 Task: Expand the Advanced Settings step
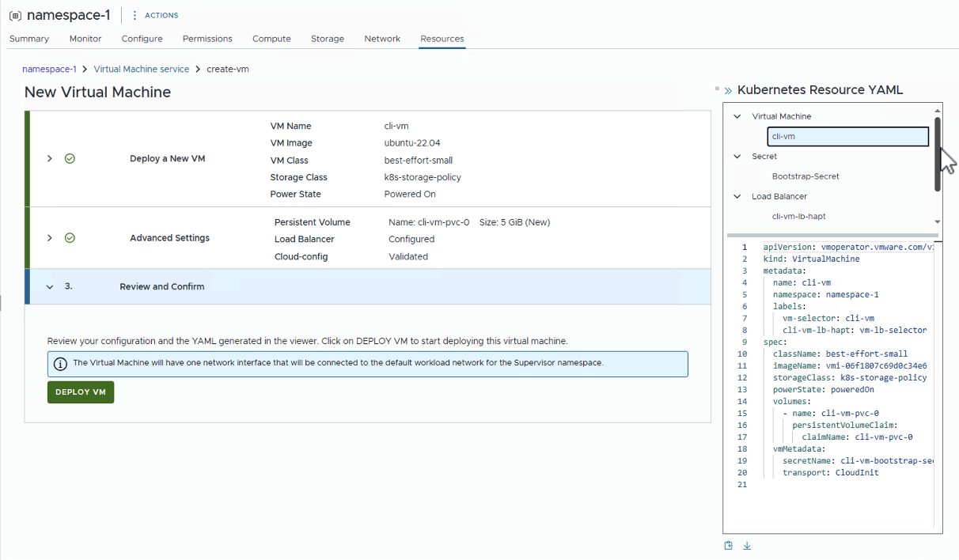[x=49, y=237]
